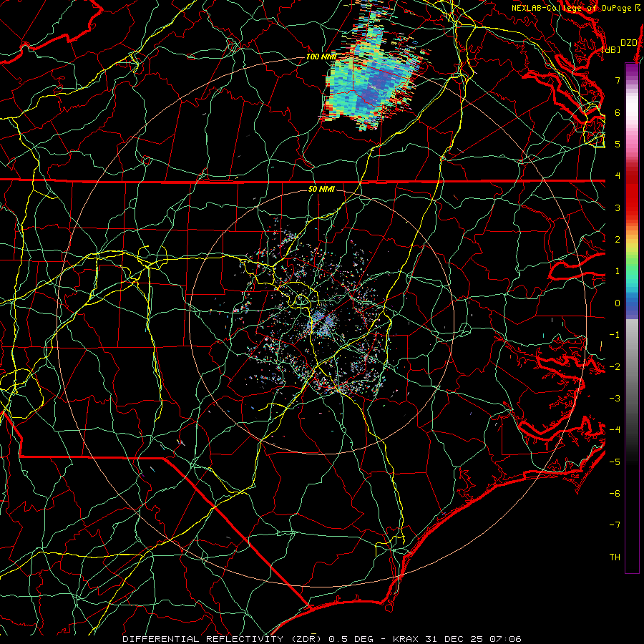Click the 07:06 timestamp

[x=507, y=639]
